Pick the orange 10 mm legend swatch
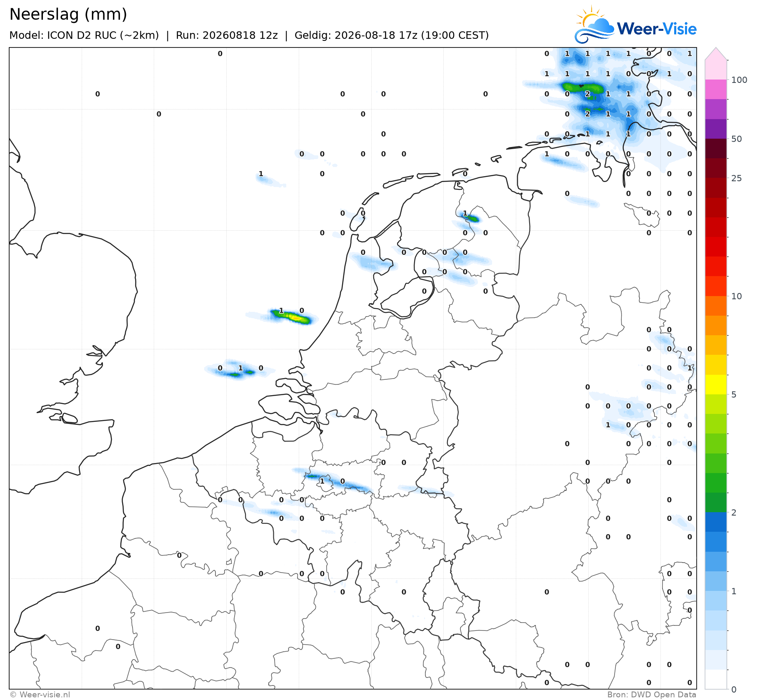The width and height of the screenshot is (760, 700). (x=716, y=306)
